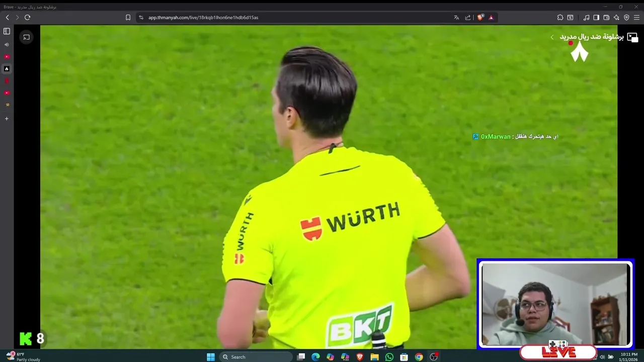Open File Explorer from taskbar
Screen dimensions: 644x362
tap(374, 357)
